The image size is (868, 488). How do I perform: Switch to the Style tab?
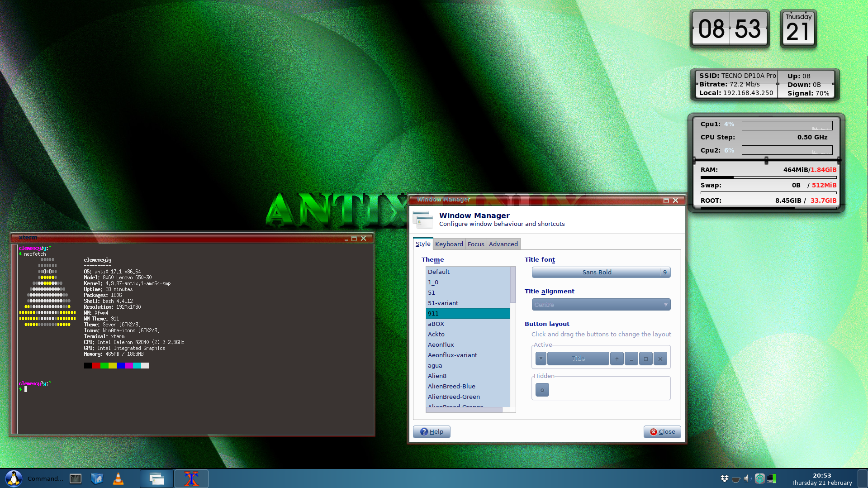(423, 244)
